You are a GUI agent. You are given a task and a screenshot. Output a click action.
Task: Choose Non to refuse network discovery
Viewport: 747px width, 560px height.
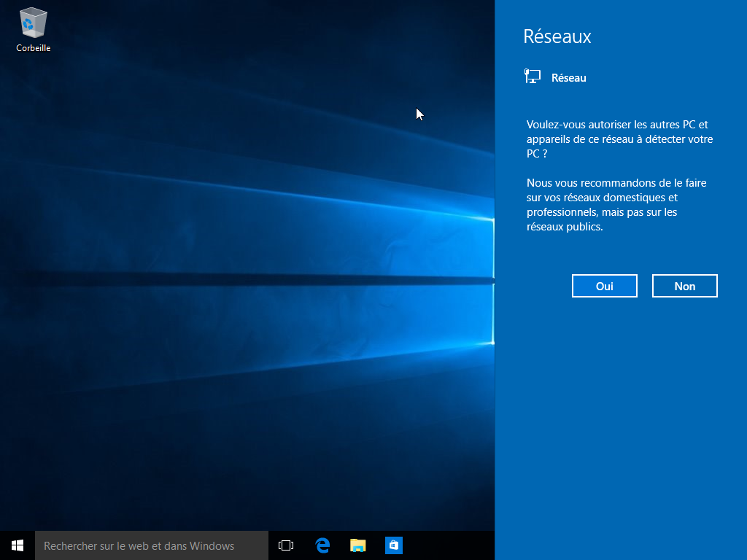click(684, 286)
